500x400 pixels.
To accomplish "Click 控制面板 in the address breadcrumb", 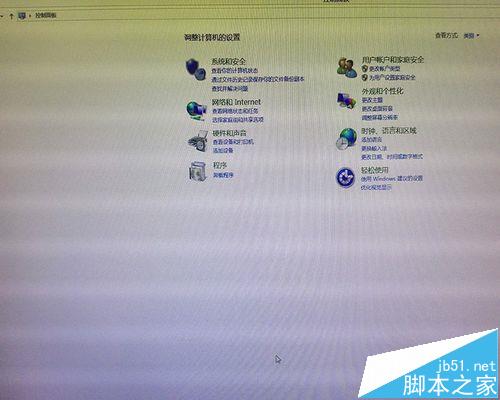I will [x=46, y=15].
